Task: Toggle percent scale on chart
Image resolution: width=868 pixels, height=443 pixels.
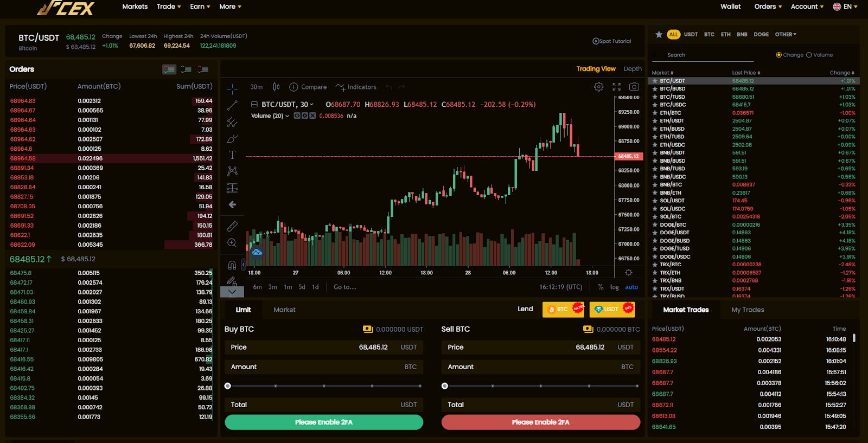Action: tap(601, 287)
